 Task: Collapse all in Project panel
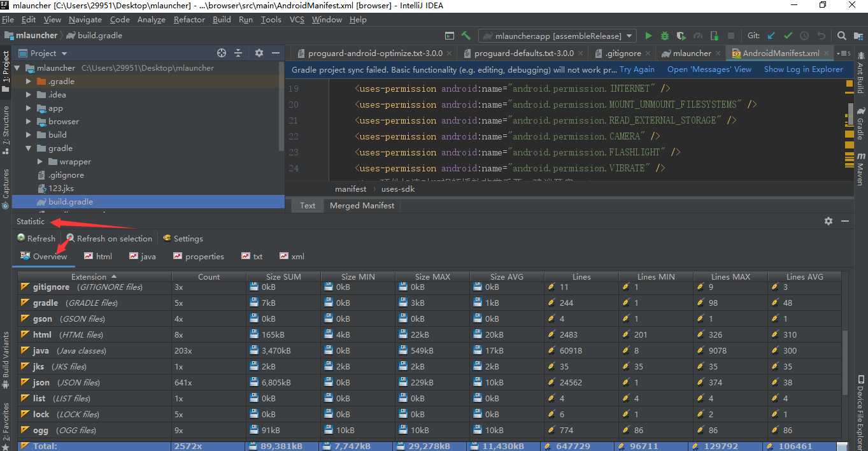pyautogui.click(x=238, y=53)
